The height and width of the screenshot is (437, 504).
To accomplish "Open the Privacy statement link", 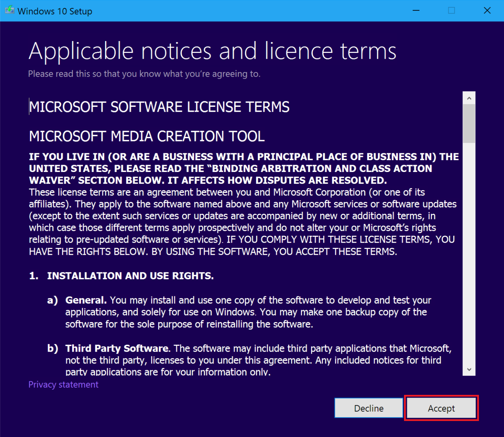I will (x=63, y=384).
